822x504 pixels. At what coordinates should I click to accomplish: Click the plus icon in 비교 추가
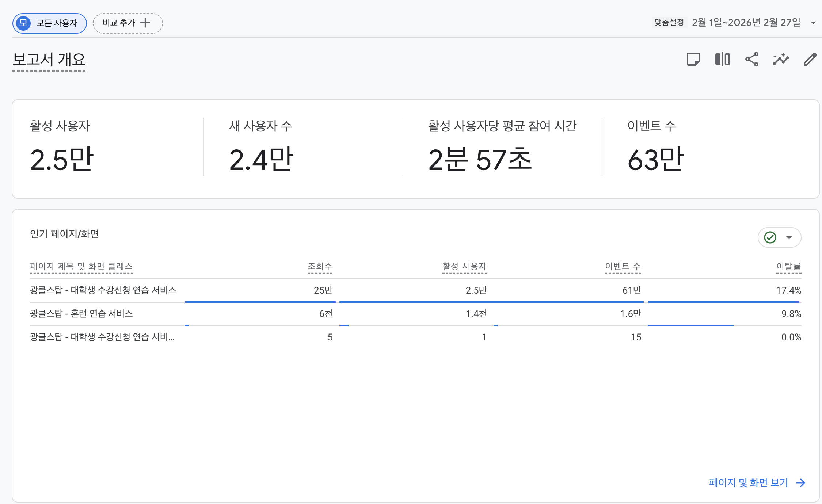click(145, 23)
